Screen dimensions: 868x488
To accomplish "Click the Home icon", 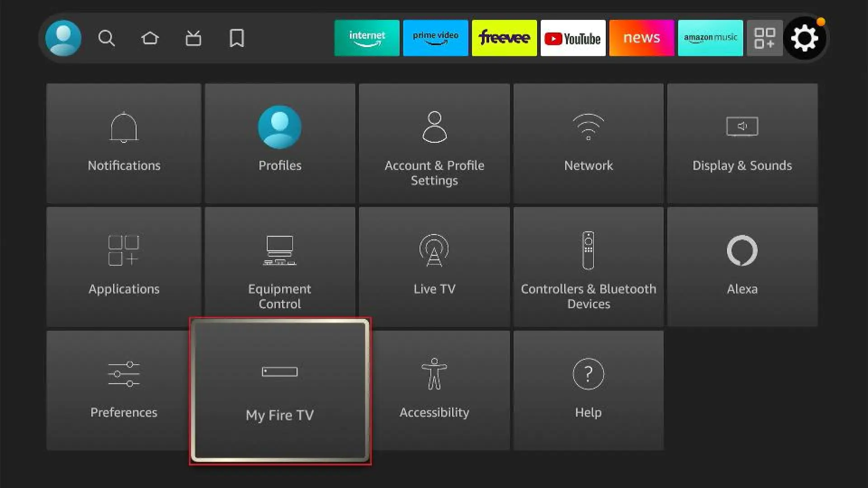I will point(150,38).
